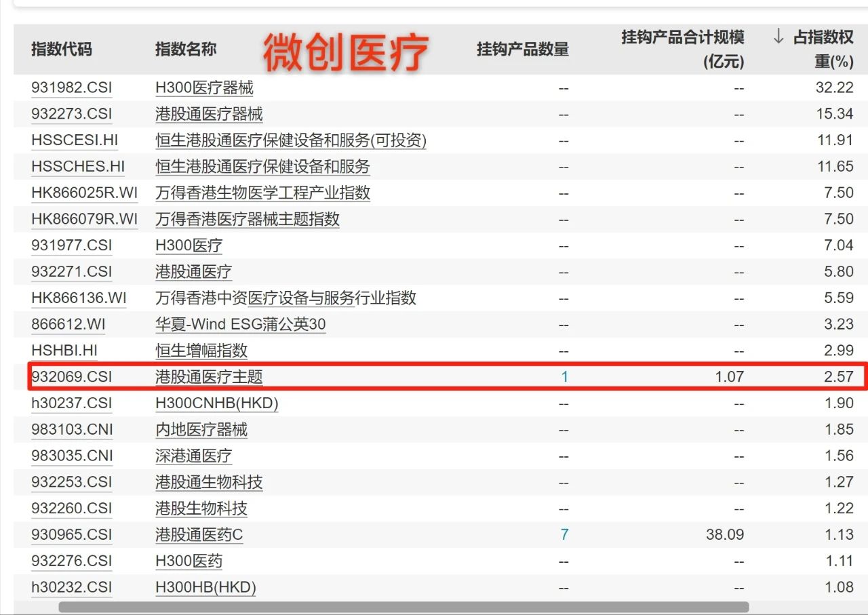Open the 港股通医疗主题 index link
This screenshot has height=615, width=868.
pos(209,376)
